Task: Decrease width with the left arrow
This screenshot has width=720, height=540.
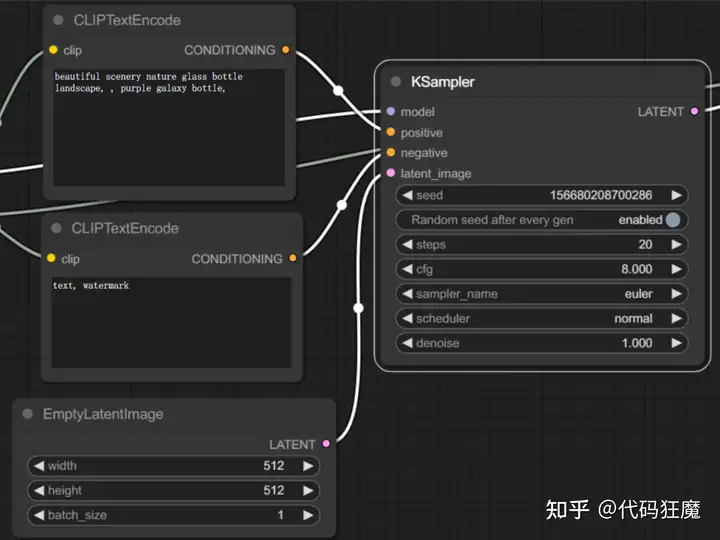Action: point(39,466)
